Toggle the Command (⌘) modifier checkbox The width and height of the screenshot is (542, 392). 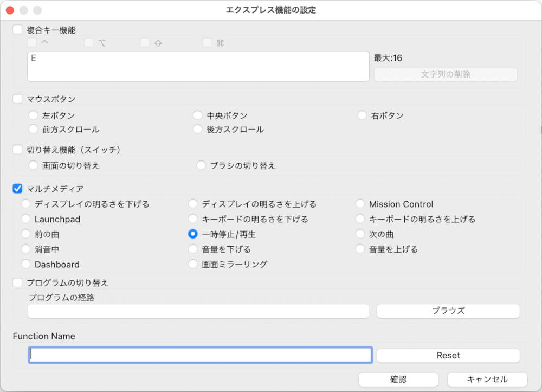207,42
